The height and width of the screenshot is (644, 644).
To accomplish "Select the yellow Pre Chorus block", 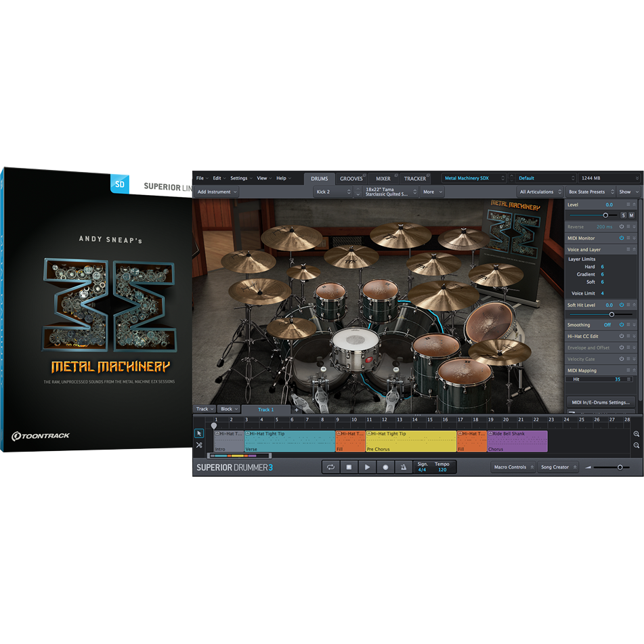I will coord(411,441).
